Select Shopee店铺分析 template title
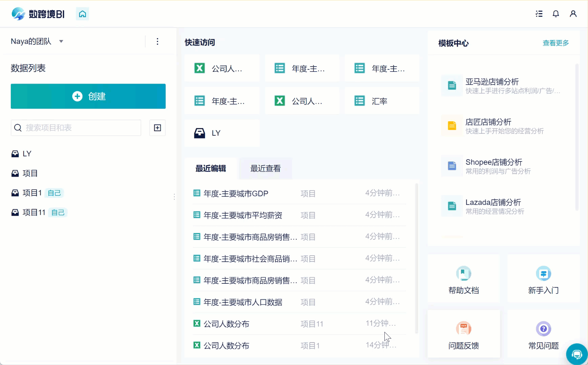The image size is (588, 365). pos(494,162)
